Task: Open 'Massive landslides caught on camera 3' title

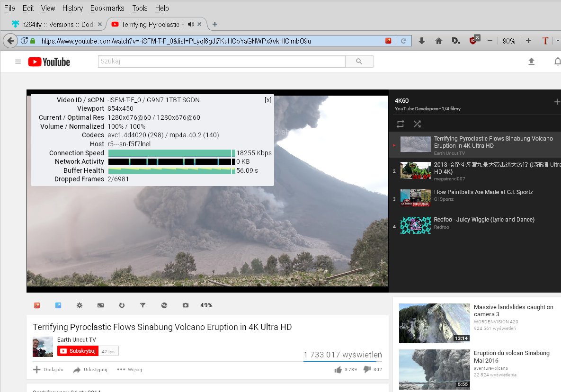Action: pyautogui.click(x=513, y=311)
